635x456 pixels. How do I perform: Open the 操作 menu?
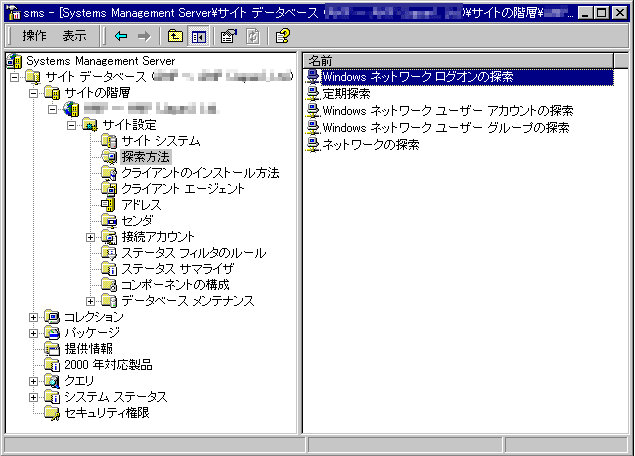pyautogui.click(x=34, y=36)
